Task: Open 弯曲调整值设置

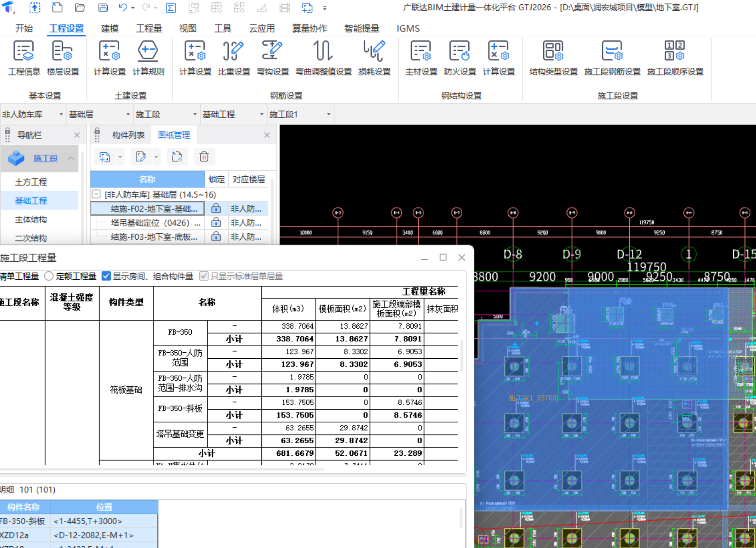Action: 324,58
